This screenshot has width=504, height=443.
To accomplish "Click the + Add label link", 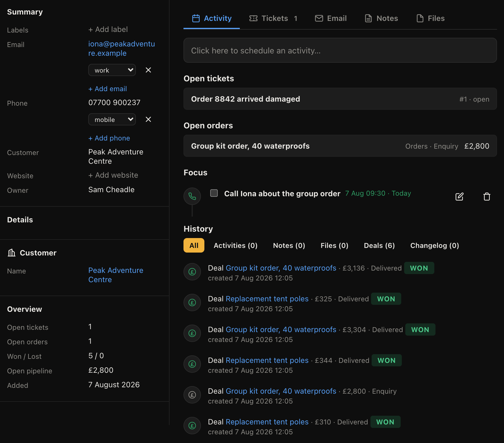I will point(108,29).
